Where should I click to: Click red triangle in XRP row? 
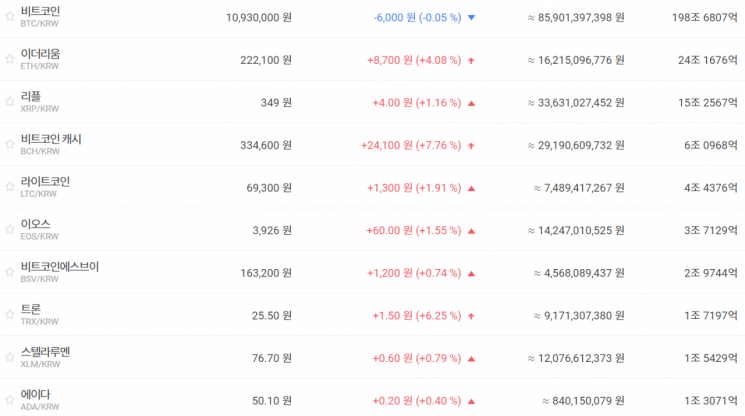point(471,103)
